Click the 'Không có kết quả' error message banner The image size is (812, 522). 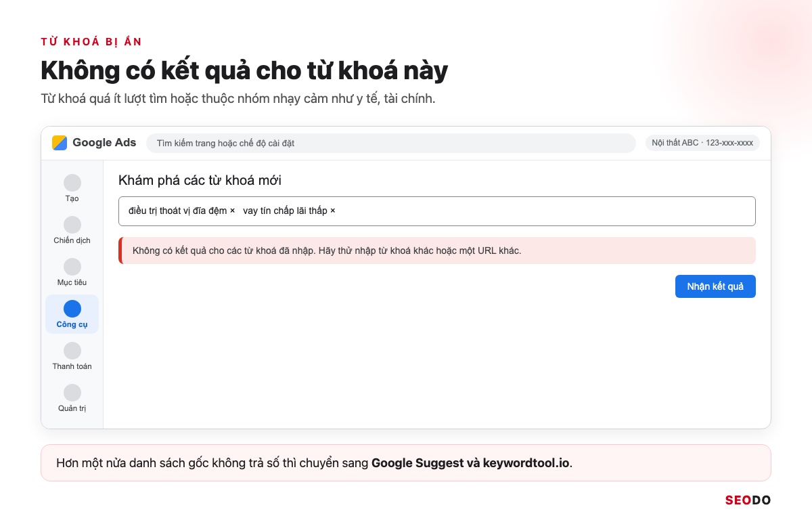pos(436,251)
